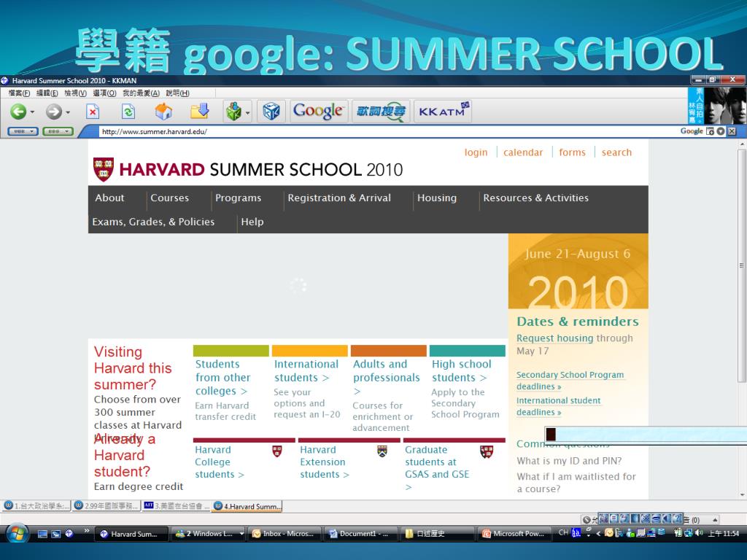Open the forms link
The width and height of the screenshot is (747, 560).
pyautogui.click(x=572, y=152)
